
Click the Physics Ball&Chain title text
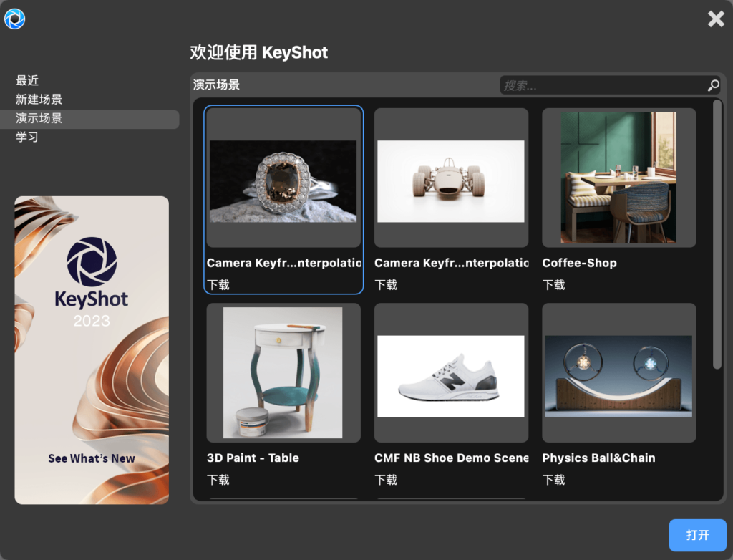599,458
